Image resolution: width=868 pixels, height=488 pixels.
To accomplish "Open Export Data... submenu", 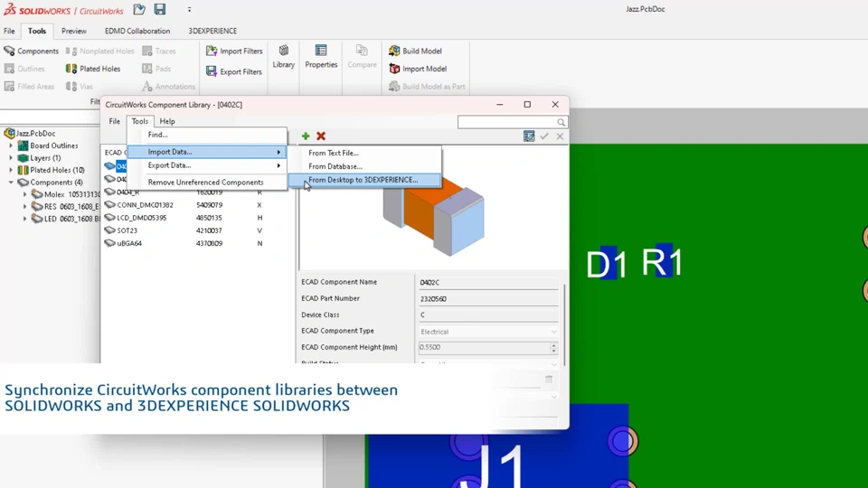I will pyautogui.click(x=207, y=165).
